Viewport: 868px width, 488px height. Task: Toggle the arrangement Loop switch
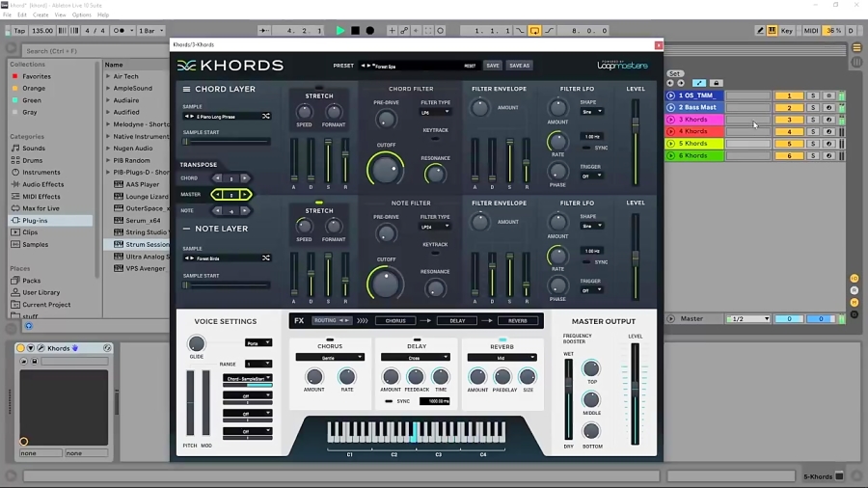click(x=534, y=31)
